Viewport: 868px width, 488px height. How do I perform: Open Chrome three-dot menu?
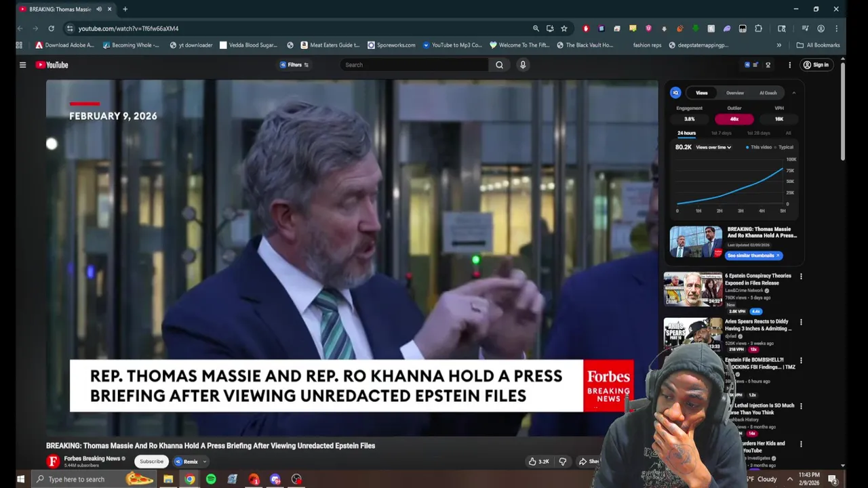[837, 28]
